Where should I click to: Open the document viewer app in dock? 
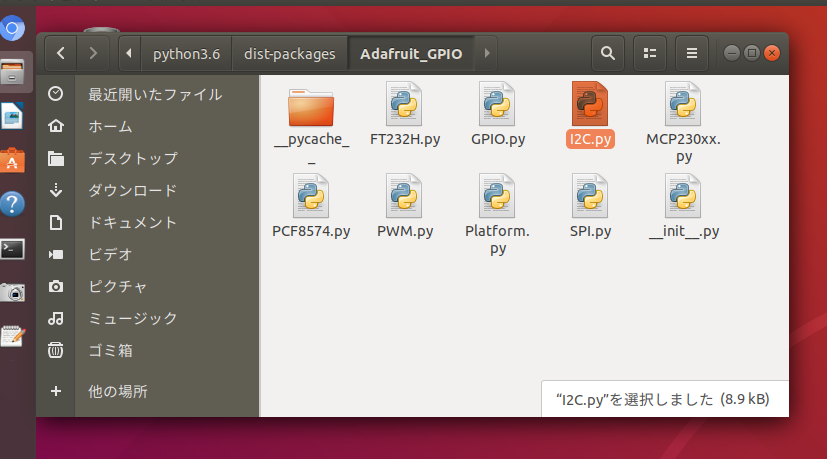[x=12, y=116]
